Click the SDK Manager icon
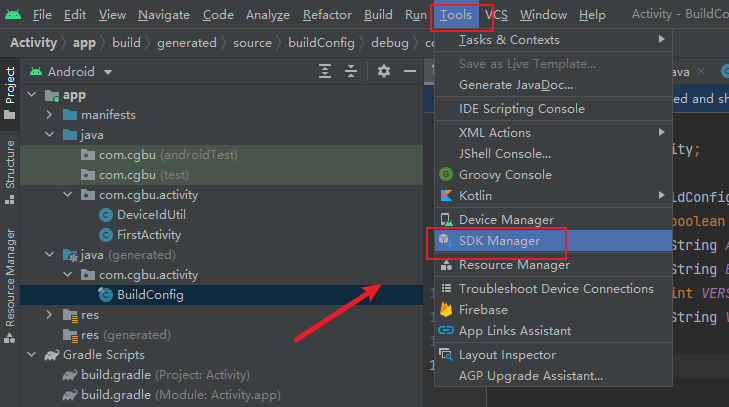Screen dimensions: 729x407 pos(446,240)
